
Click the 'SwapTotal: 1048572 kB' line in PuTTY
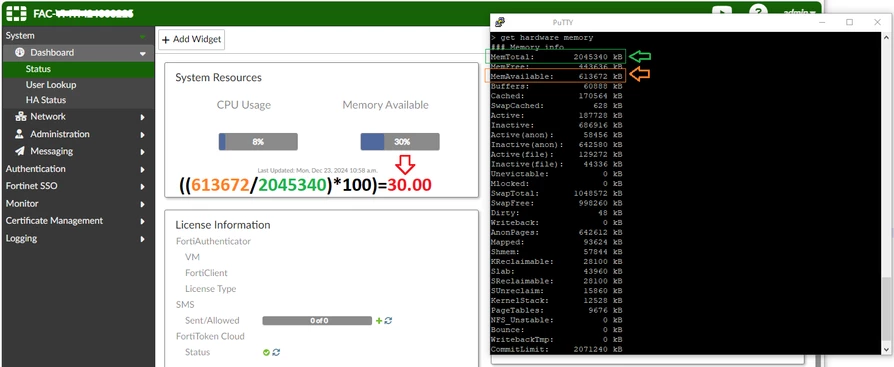pos(556,193)
